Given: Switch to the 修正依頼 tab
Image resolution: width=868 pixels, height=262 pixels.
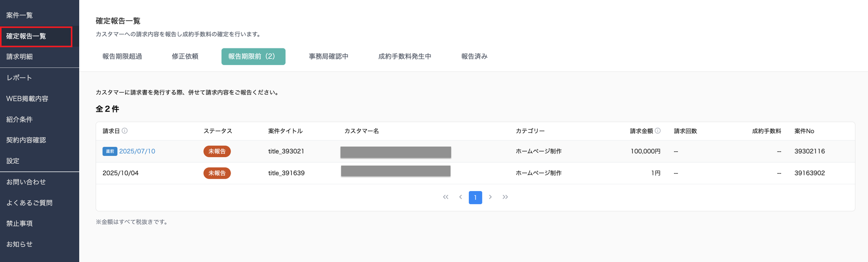Looking at the screenshot, I should click(185, 56).
